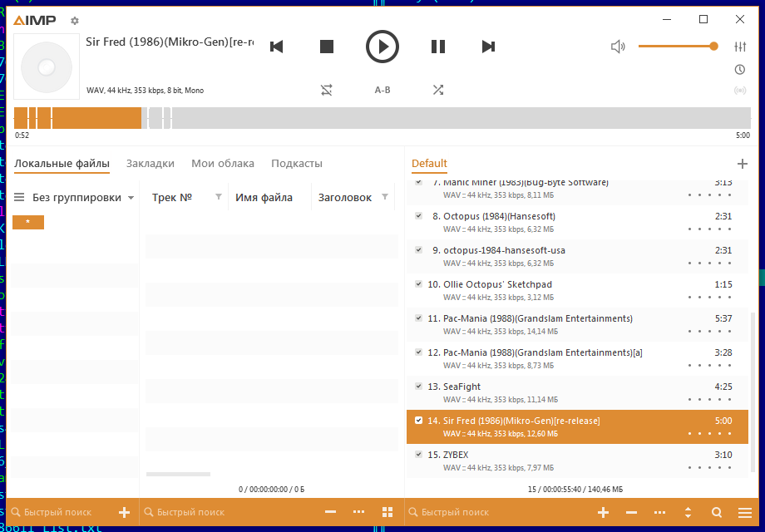This screenshot has width=765, height=532.
Task: Skip to the previous track
Action: tap(277, 47)
